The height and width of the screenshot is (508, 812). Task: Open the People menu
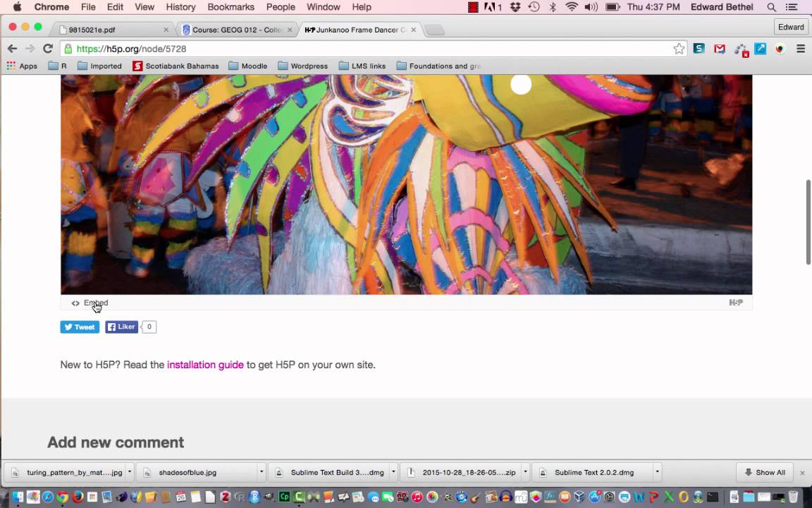[x=280, y=7]
